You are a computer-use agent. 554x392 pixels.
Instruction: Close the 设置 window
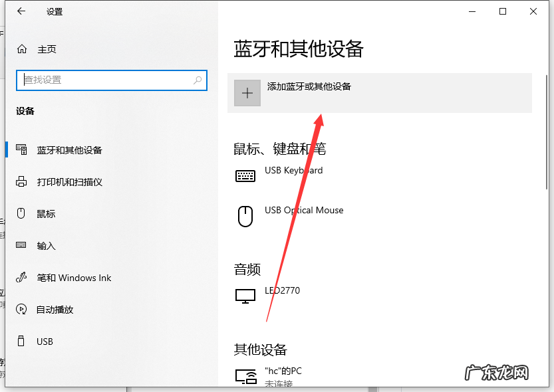point(533,11)
